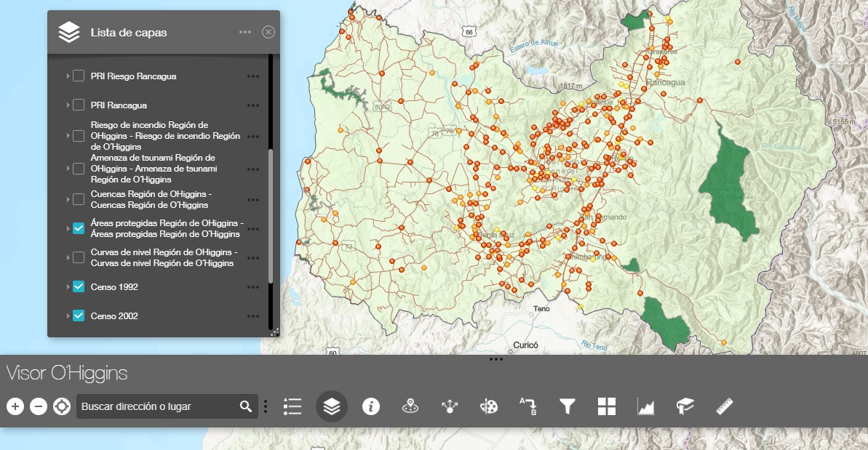Open the elevation profile chart tool
The height and width of the screenshot is (450, 868).
pos(645,406)
